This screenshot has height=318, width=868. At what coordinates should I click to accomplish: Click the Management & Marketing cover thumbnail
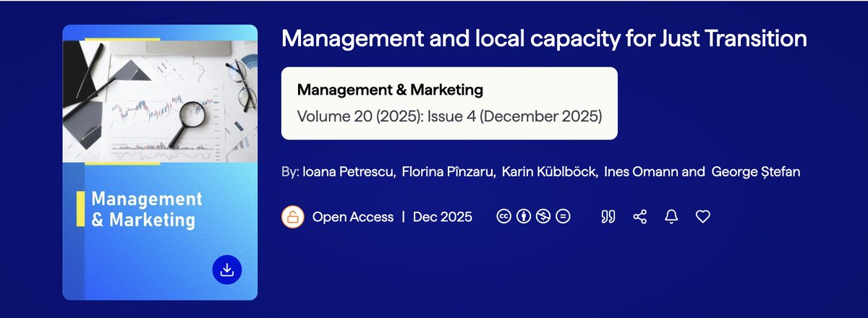click(160, 162)
